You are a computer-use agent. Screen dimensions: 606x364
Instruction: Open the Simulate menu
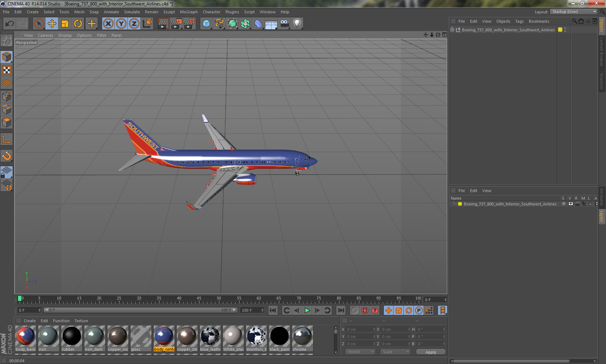click(132, 12)
